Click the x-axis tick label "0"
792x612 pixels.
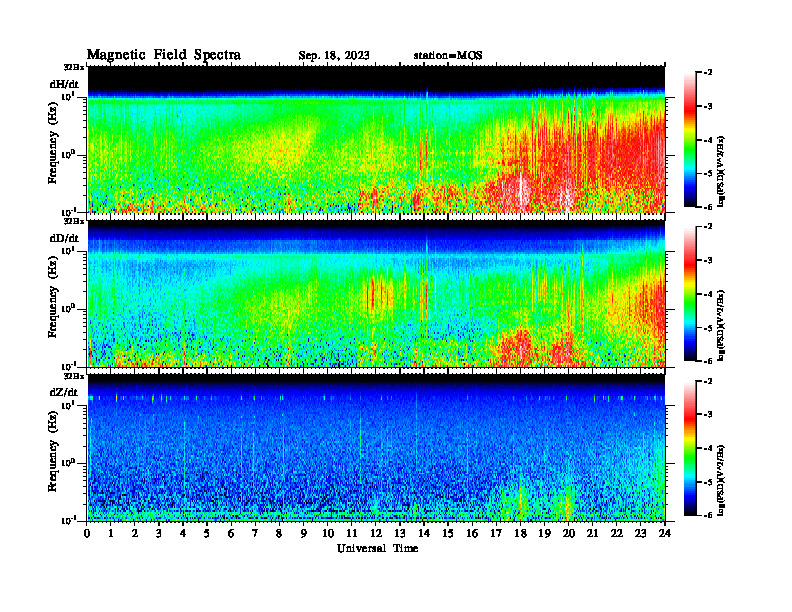click(x=87, y=533)
